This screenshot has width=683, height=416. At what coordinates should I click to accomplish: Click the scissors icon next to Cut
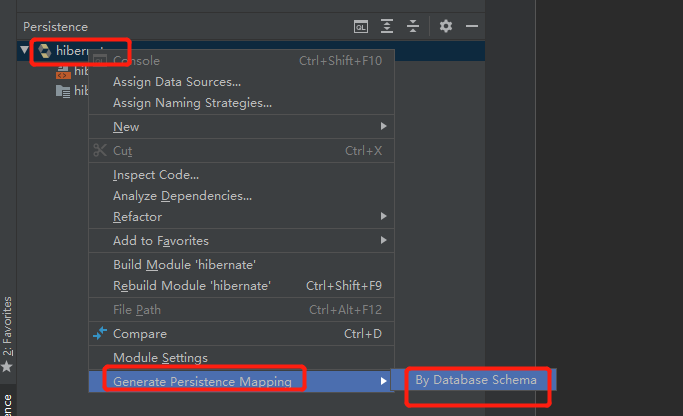tap(100, 151)
